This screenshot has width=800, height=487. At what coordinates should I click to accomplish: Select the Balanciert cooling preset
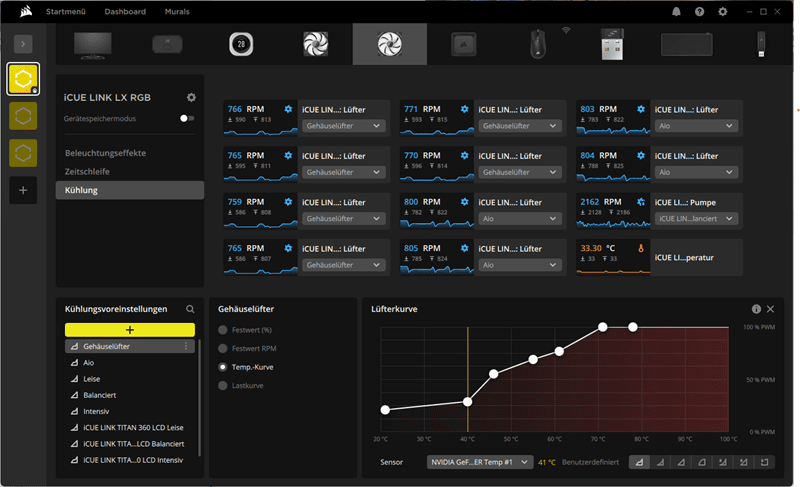(x=130, y=395)
